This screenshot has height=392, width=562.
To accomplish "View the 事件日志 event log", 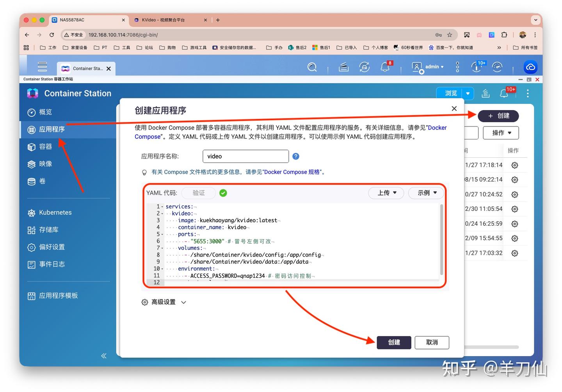I will click(52, 264).
